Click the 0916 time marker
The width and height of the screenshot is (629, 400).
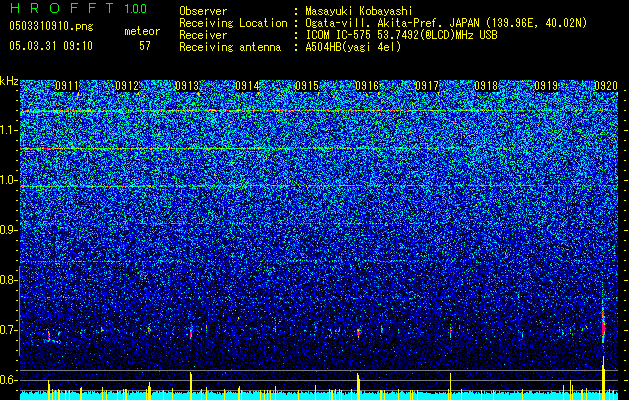pyautogui.click(x=367, y=86)
